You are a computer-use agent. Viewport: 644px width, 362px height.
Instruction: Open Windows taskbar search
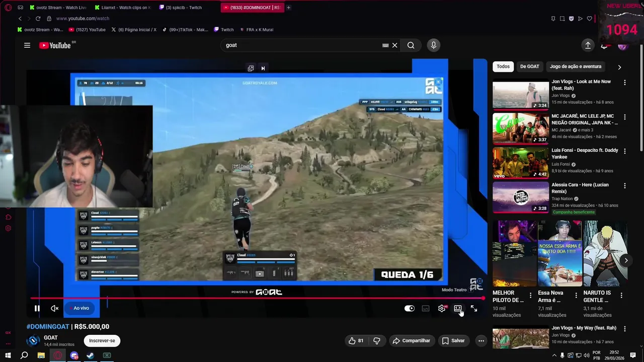click(x=24, y=355)
